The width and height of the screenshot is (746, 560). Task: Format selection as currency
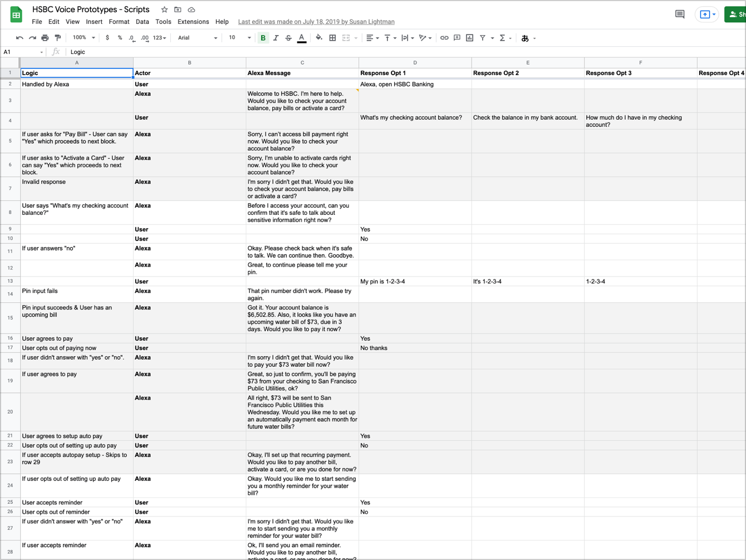(107, 38)
